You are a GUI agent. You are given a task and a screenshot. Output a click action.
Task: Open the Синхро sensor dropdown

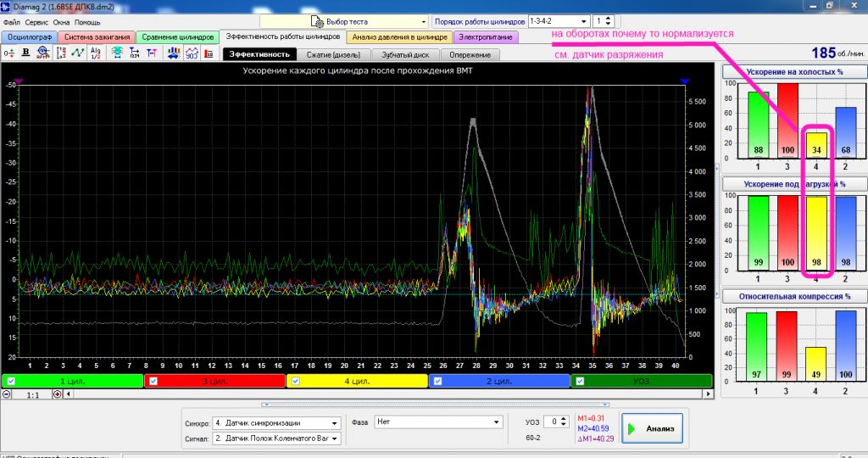coord(276,423)
